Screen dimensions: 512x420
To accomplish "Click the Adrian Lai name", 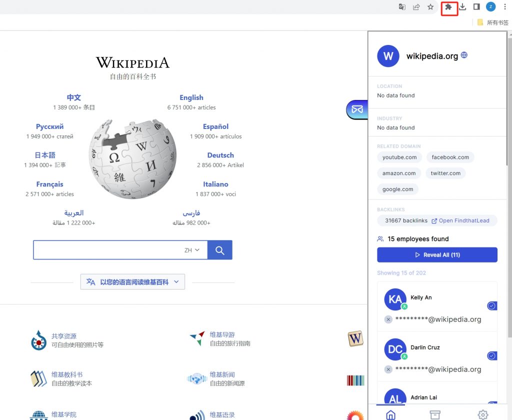I will 424,397.
